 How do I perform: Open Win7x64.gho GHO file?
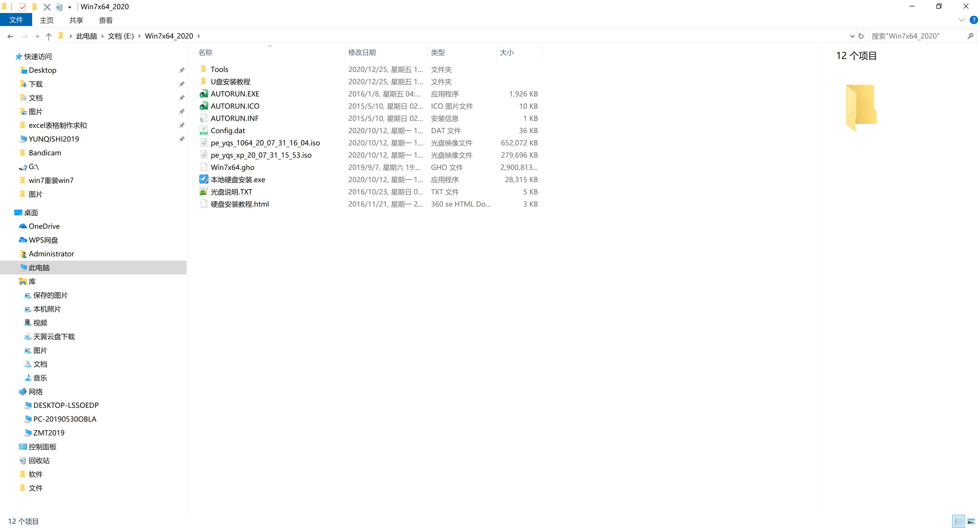click(x=232, y=167)
